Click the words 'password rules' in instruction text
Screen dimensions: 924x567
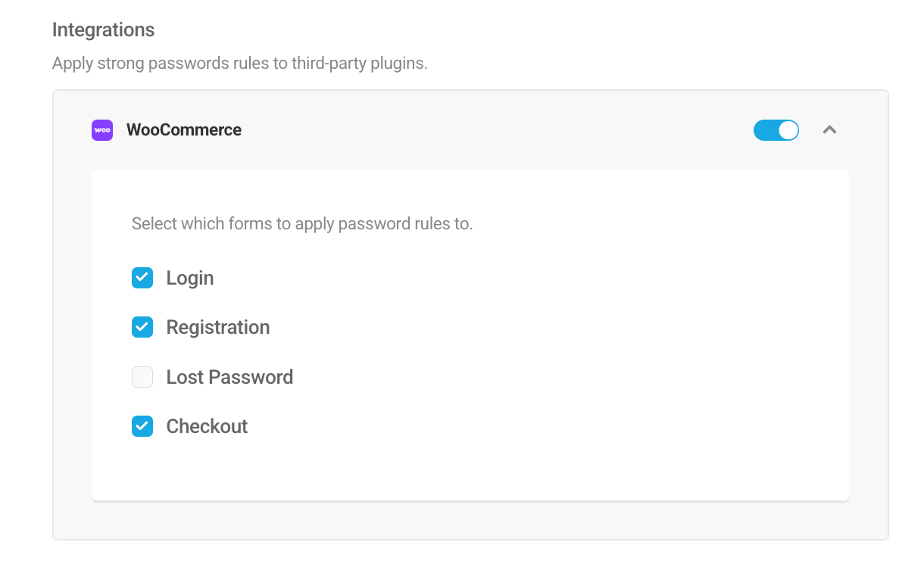(x=387, y=224)
